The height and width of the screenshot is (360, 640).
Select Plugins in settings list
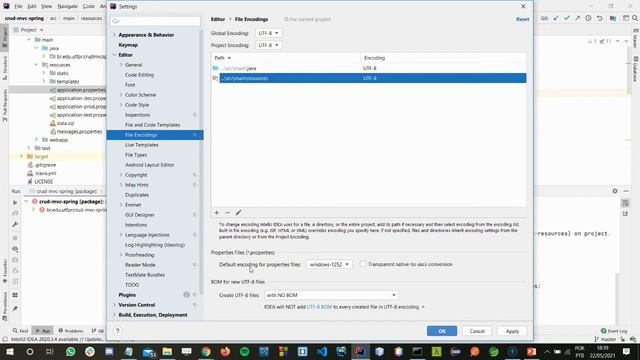(x=127, y=295)
